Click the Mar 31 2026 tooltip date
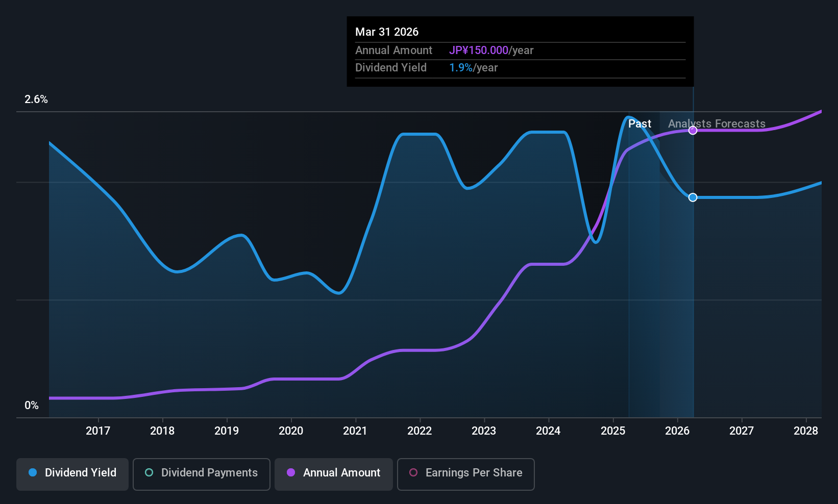This screenshot has height=504, width=838. point(387,32)
